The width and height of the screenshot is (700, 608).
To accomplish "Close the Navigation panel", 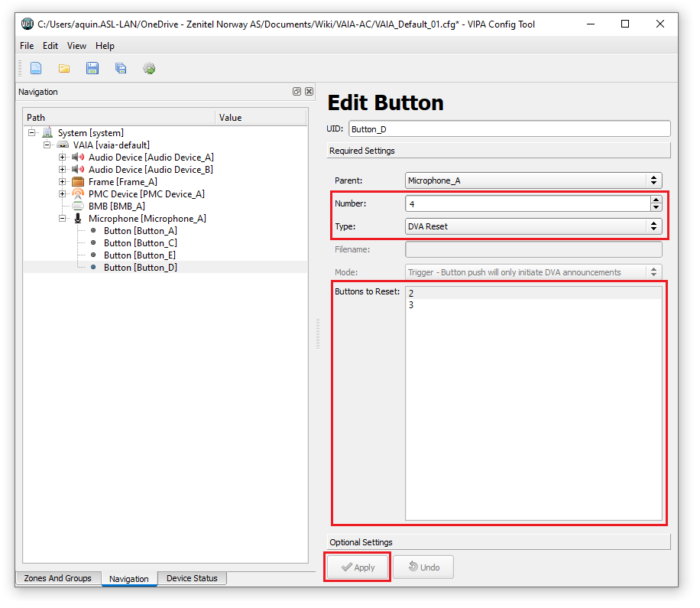I will tap(309, 92).
